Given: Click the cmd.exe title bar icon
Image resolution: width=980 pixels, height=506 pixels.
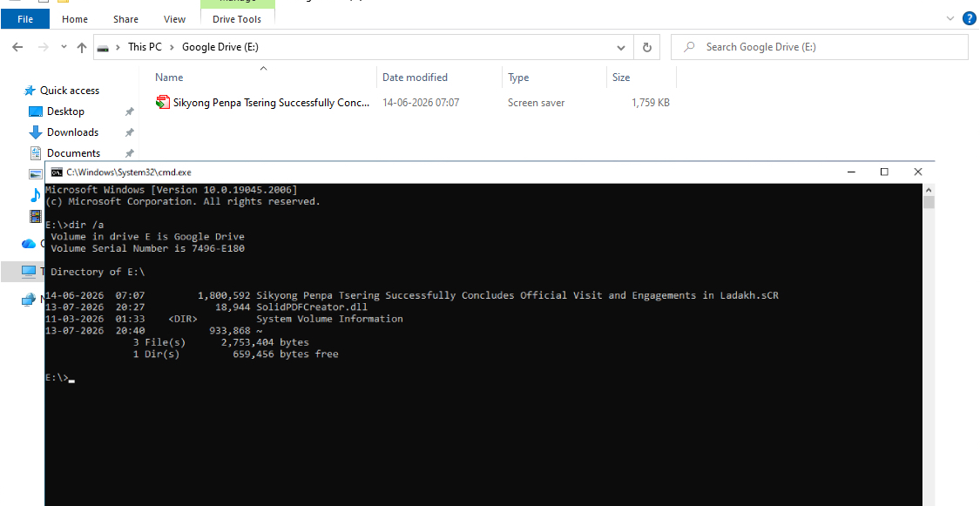Looking at the screenshot, I should (x=57, y=172).
